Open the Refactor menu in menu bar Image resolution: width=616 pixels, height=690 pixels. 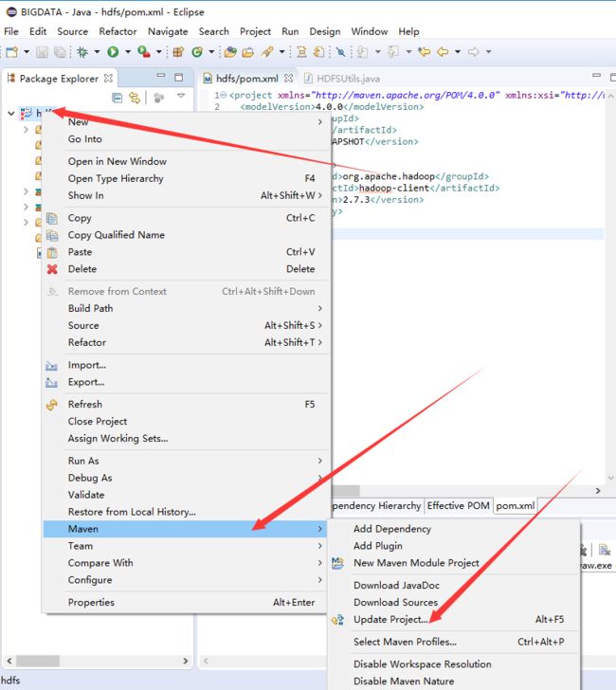[x=118, y=31]
